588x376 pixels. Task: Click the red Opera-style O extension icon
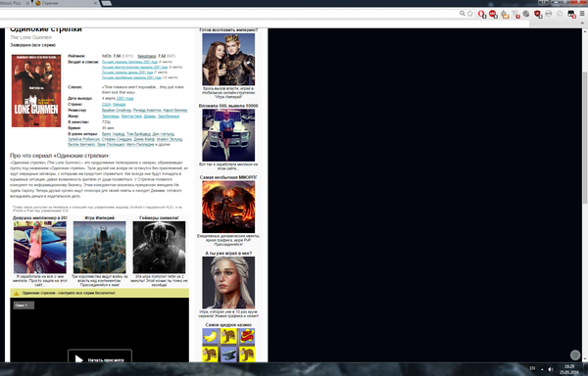[481, 14]
